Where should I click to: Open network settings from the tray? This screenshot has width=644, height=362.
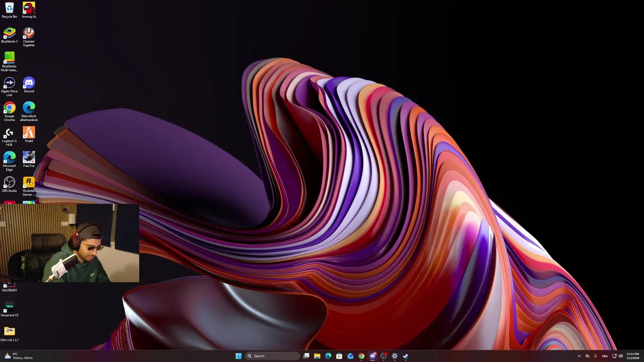point(614,356)
